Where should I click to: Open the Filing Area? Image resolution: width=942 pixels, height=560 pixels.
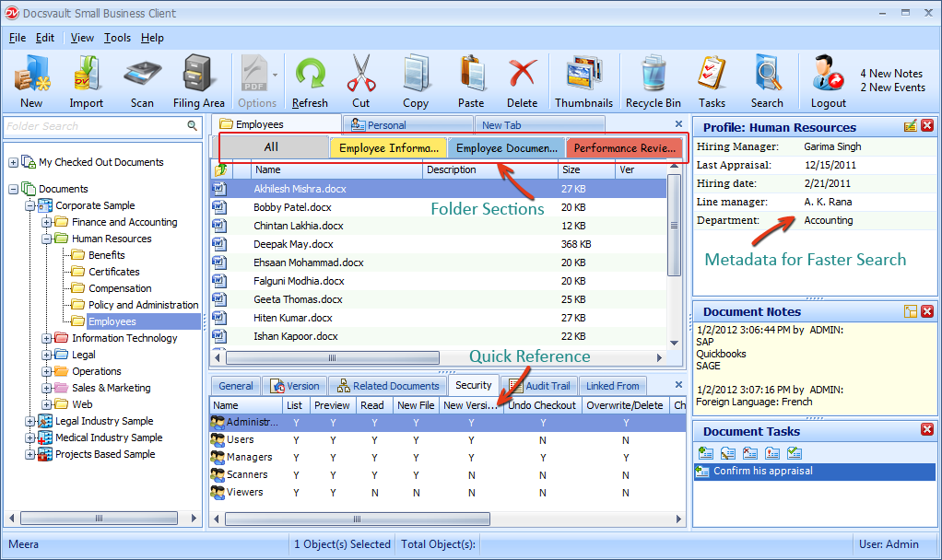(x=198, y=81)
